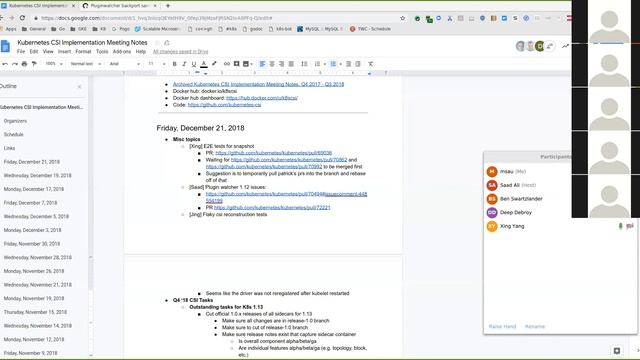Open the font size dropdown
The image size is (640, 360).
coord(157,64)
